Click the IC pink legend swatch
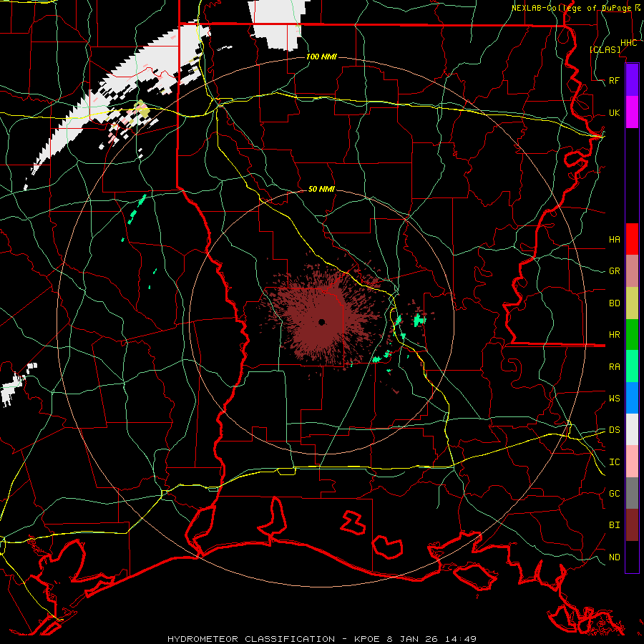Viewport: 644px width, 644px height. pyautogui.click(x=632, y=462)
